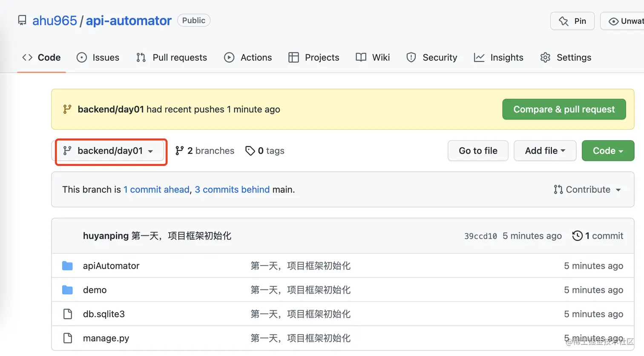Open the demo folder

pos(95,290)
